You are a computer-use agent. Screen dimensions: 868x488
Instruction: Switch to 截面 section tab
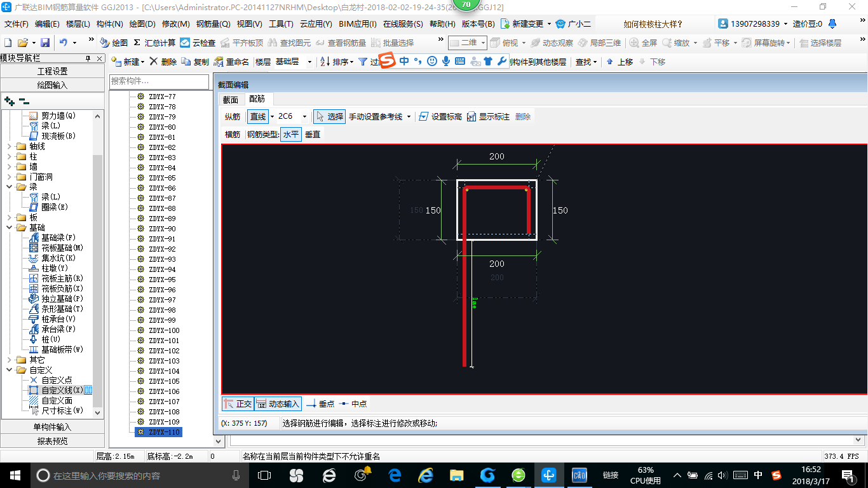[231, 100]
